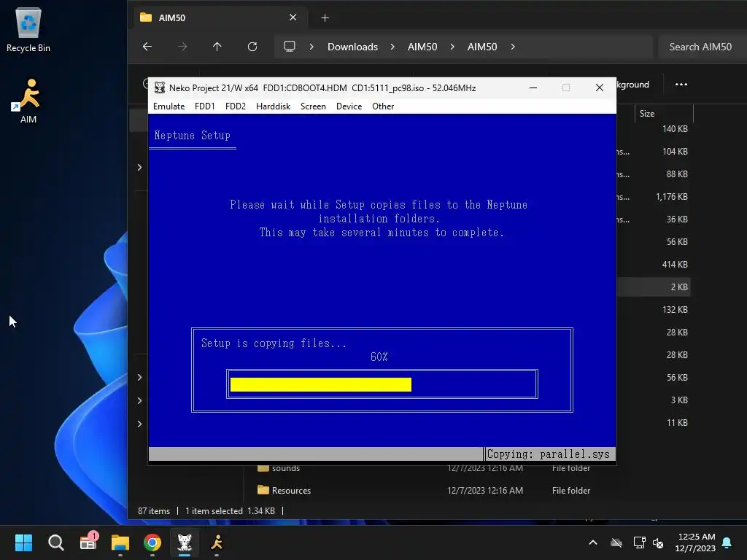This screenshot has height=560, width=747.
Task: Open the taskbar app with notification badge
Action: (88, 542)
